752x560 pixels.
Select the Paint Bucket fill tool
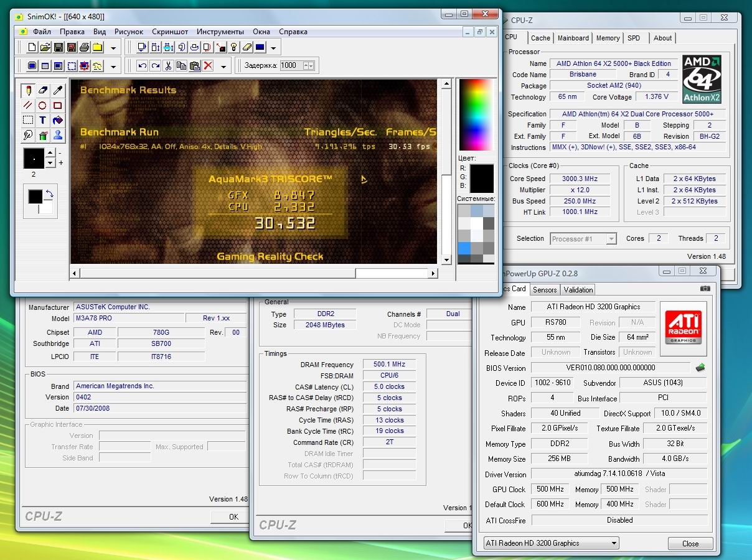pyautogui.click(x=57, y=120)
